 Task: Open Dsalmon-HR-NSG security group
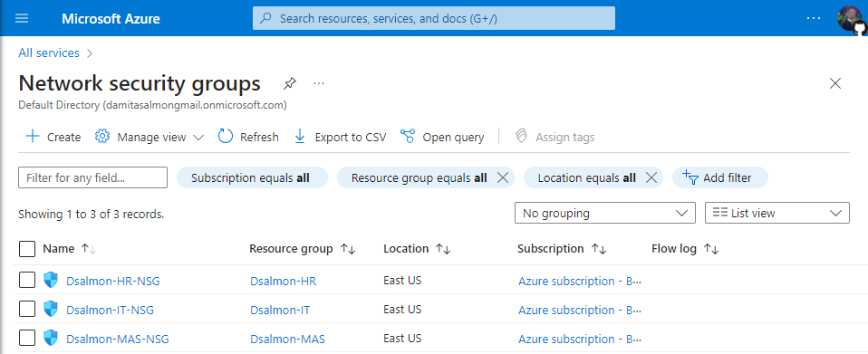(113, 281)
